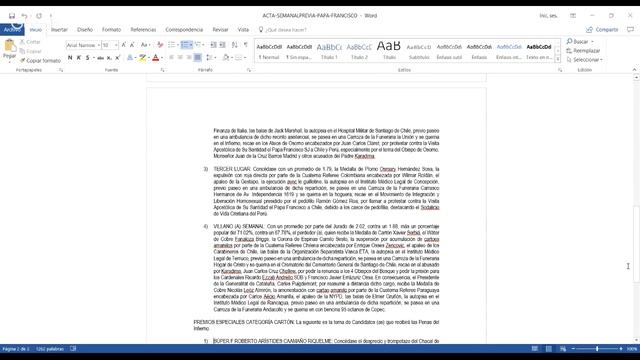The image size is (640, 360).
Task: Apply the yellow text highlight color
Action: (142, 58)
